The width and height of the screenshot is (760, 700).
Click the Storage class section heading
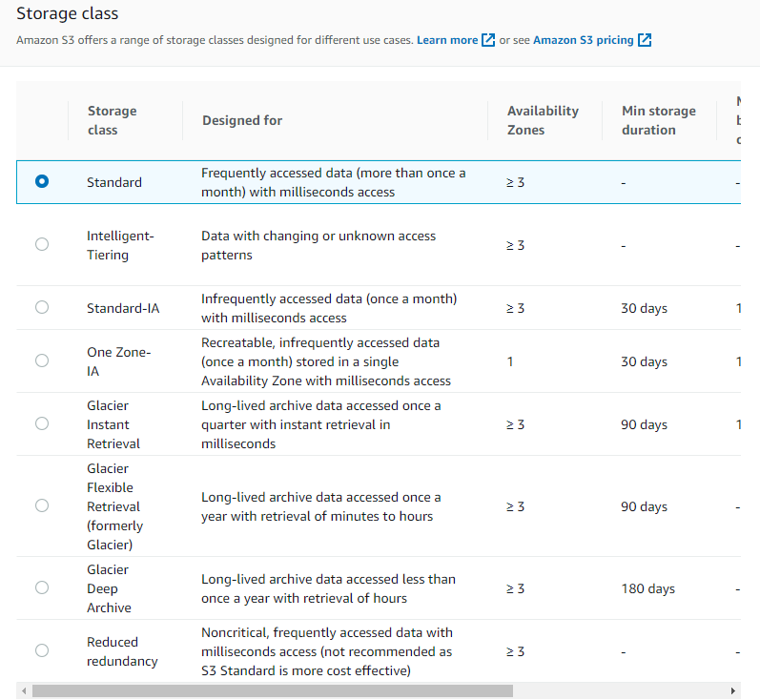pyautogui.click(x=68, y=13)
